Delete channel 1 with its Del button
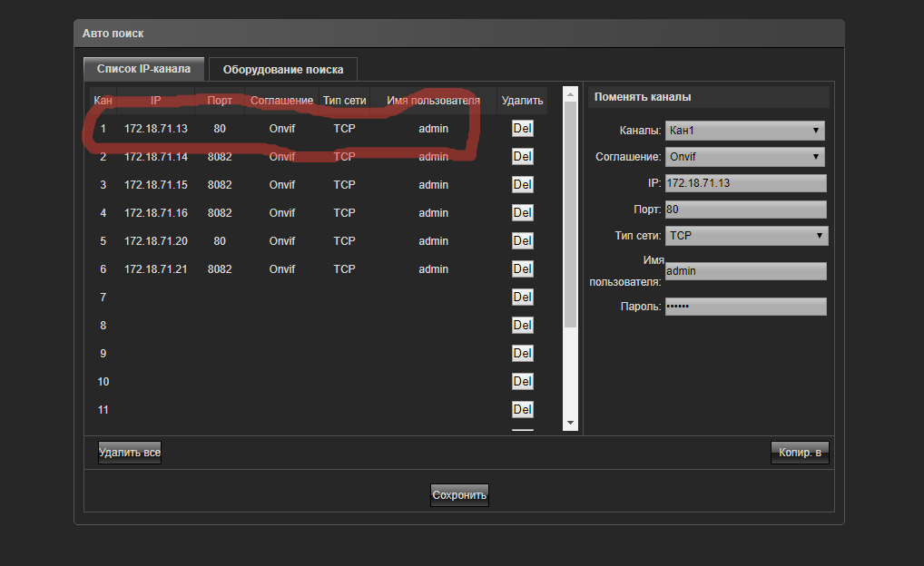The image size is (924, 566). (x=522, y=129)
